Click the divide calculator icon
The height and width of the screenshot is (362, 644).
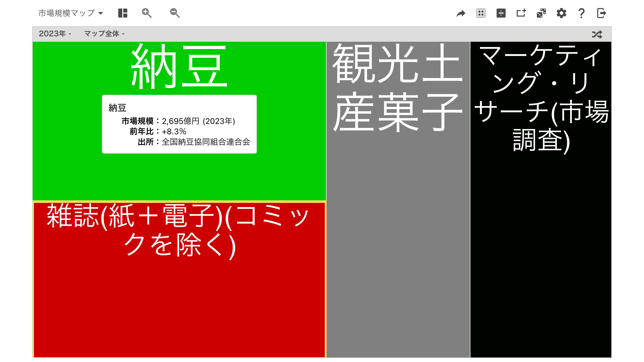tap(501, 13)
